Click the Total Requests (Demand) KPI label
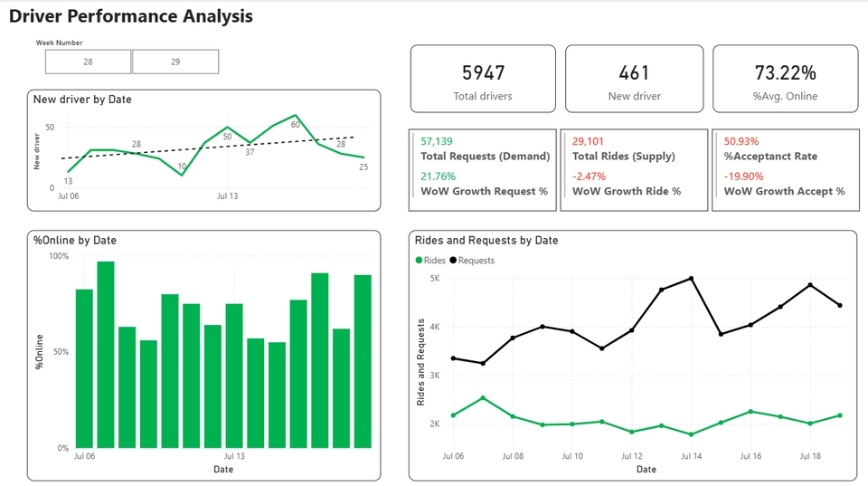Image resolution: width=868 pixels, height=486 pixels. (486, 157)
